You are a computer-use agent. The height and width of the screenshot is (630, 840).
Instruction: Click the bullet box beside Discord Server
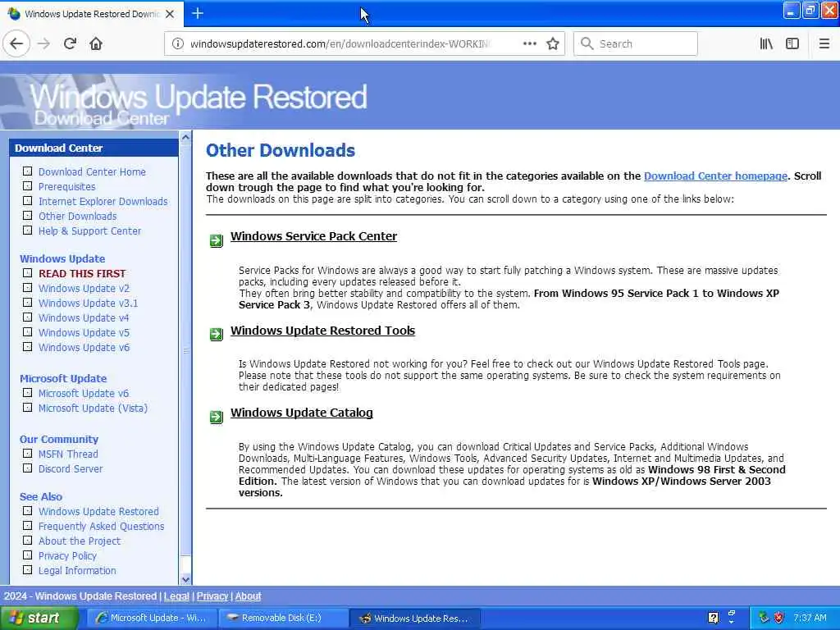coord(27,468)
